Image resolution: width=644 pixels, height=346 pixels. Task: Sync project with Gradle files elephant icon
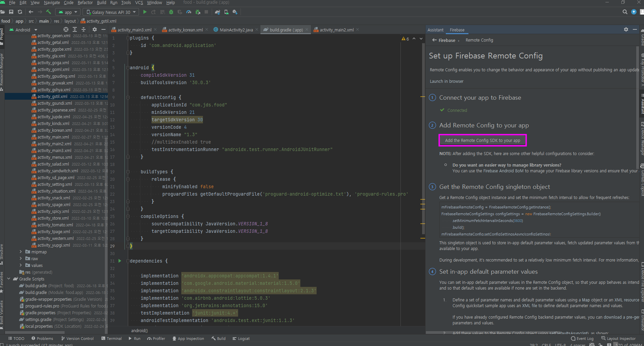pos(217,12)
